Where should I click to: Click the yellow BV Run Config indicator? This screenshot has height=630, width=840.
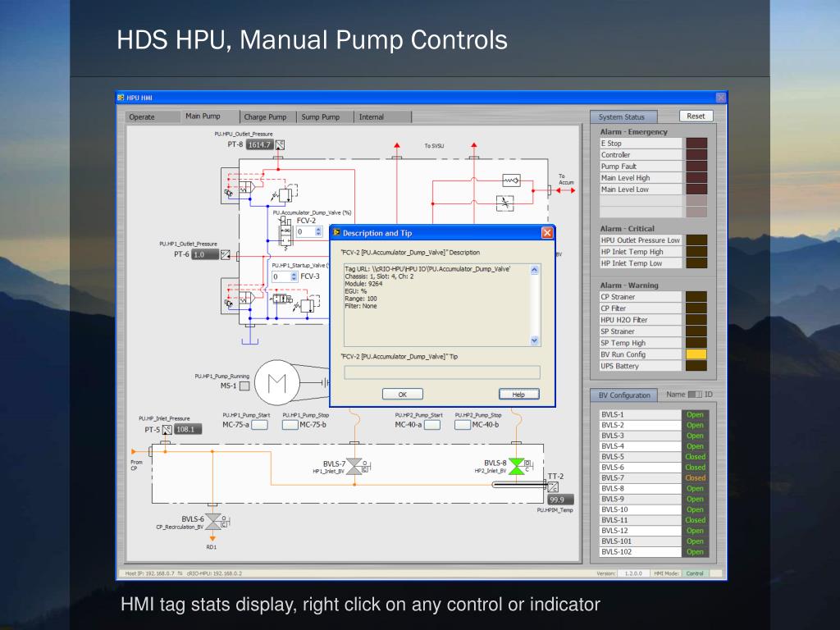tap(696, 354)
